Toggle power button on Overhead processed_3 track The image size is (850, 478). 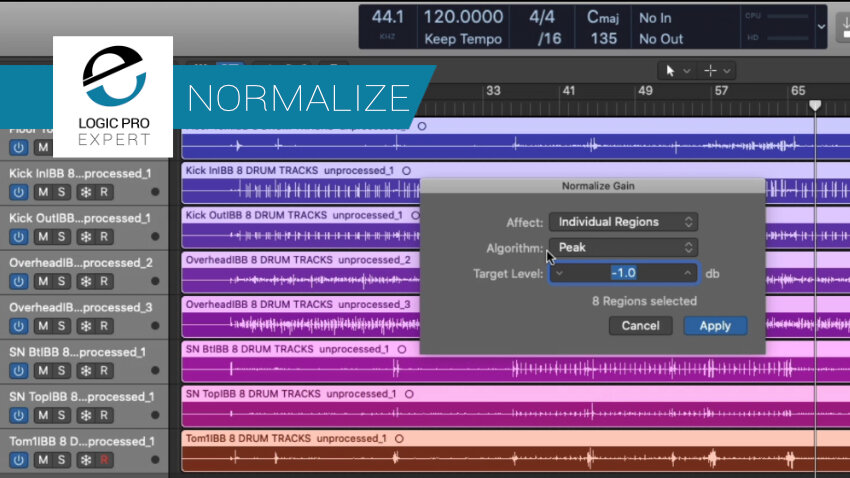pos(18,326)
